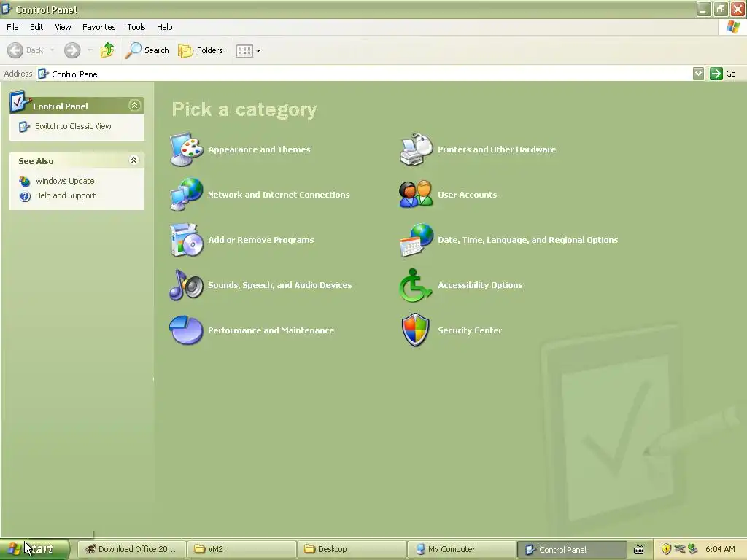Viewport: 747px width, 560px height.
Task: Switch to My Computer taskbar button
Action: (x=461, y=549)
